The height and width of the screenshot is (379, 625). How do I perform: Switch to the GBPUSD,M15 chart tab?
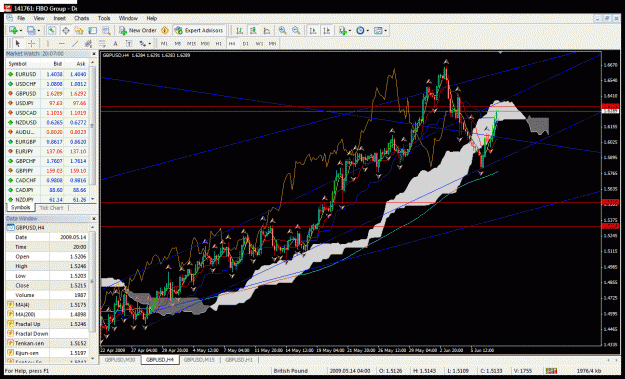click(199, 360)
